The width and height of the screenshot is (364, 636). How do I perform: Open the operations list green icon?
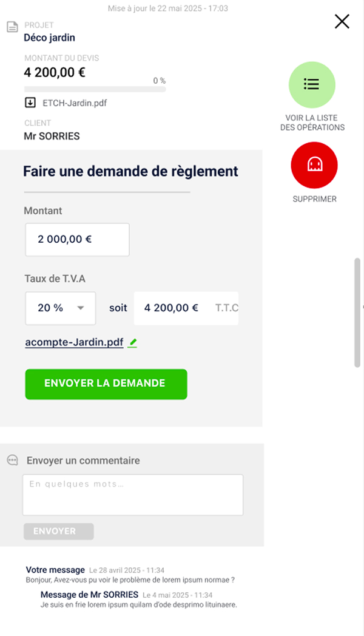[x=312, y=84]
